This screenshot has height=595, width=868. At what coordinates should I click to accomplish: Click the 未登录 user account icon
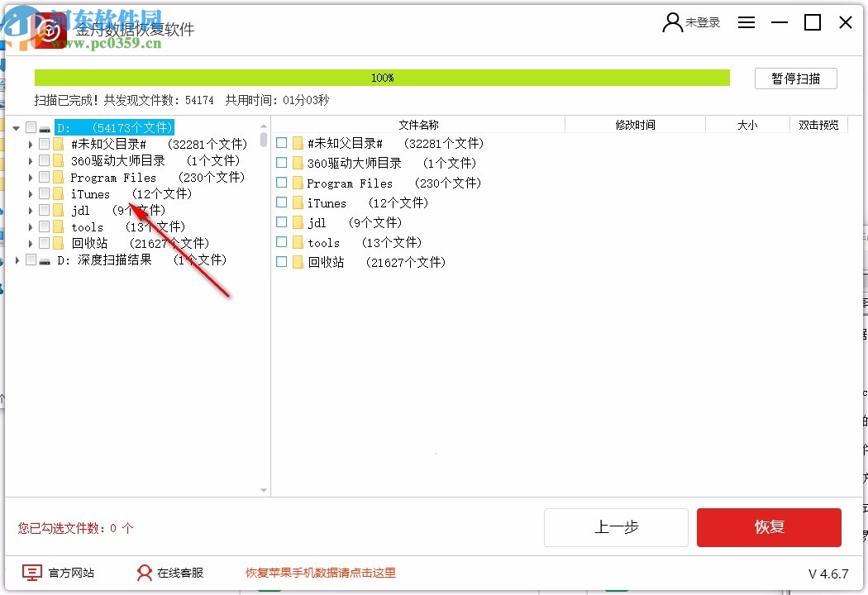[671, 22]
